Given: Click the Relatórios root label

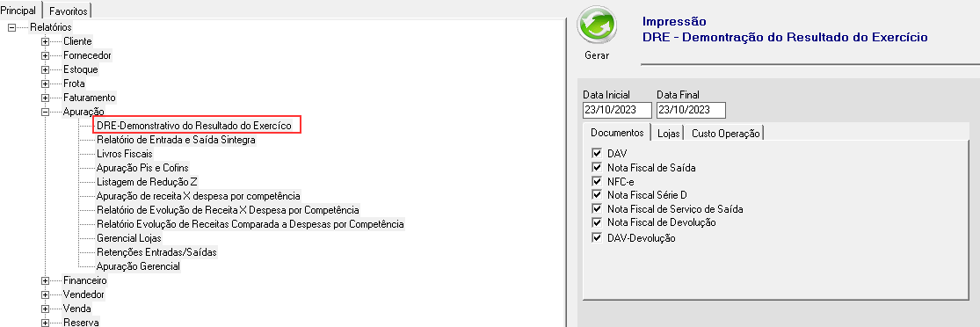Looking at the screenshot, I should pyautogui.click(x=51, y=27).
